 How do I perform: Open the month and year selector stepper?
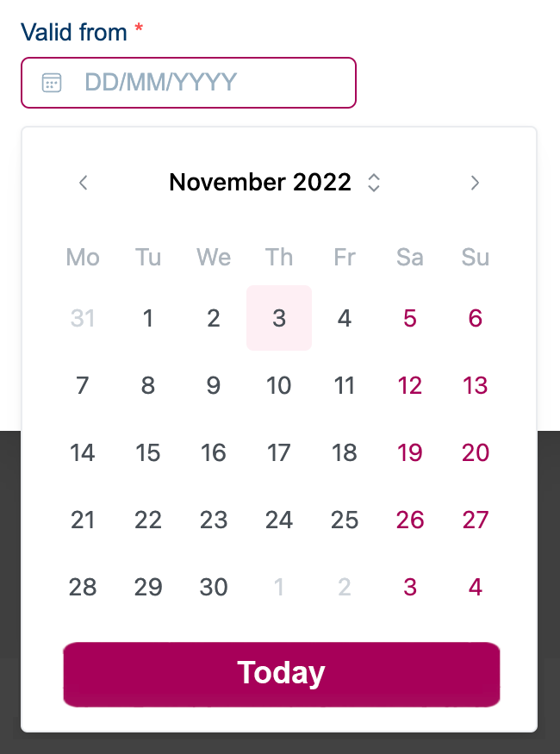pos(374,183)
